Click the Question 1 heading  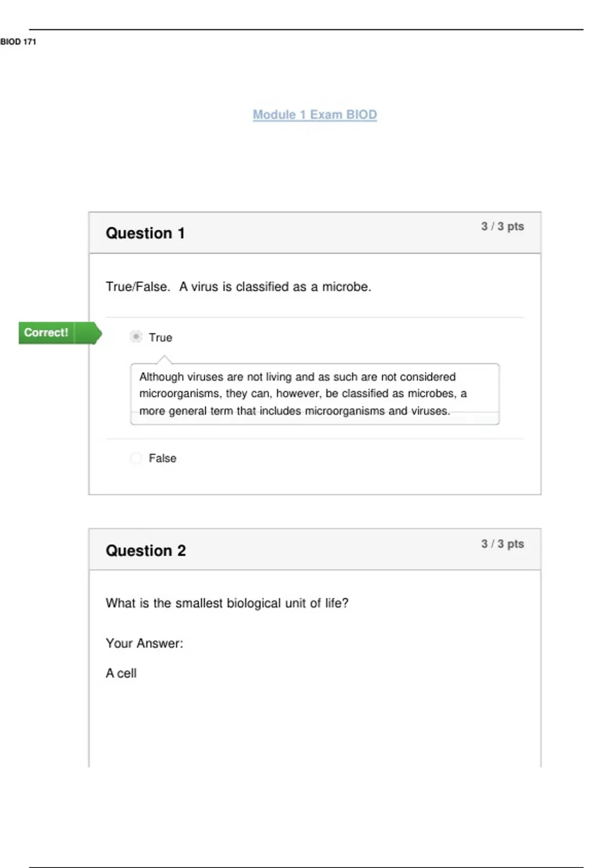(x=145, y=233)
